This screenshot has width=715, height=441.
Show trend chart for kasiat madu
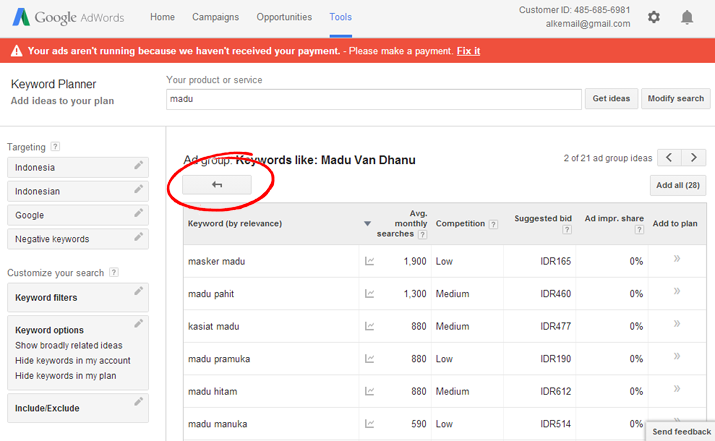[369, 326]
